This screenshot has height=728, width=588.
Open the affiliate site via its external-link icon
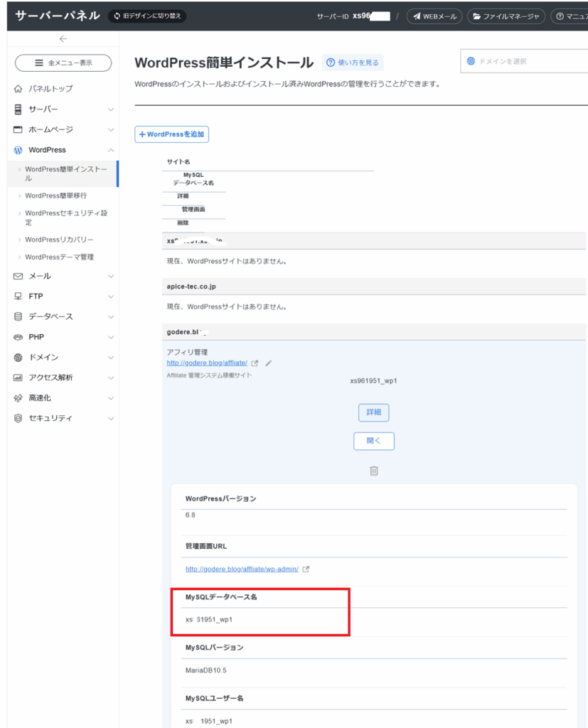255,363
